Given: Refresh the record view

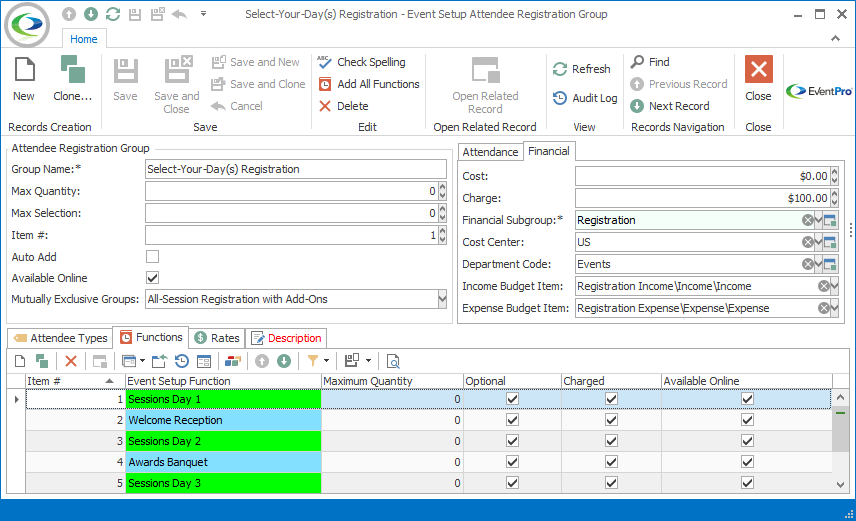Looking at the screenshot, I should pos(581,69).
